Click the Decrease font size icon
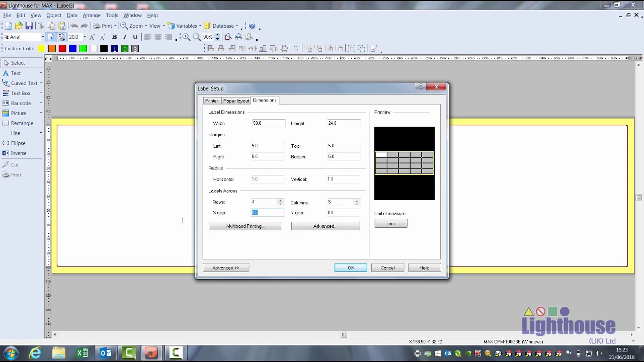This screenshot has height=362, width=644. pos(103,37)
